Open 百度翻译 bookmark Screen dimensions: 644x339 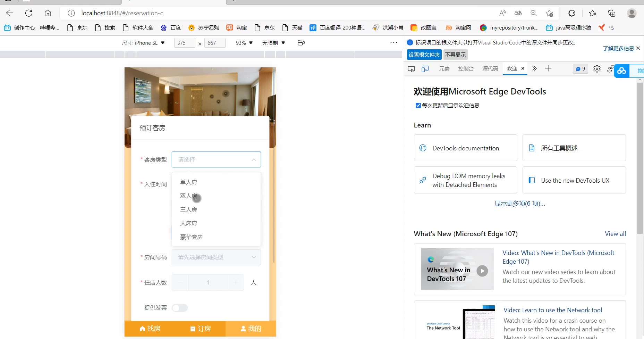coord(338,27)
